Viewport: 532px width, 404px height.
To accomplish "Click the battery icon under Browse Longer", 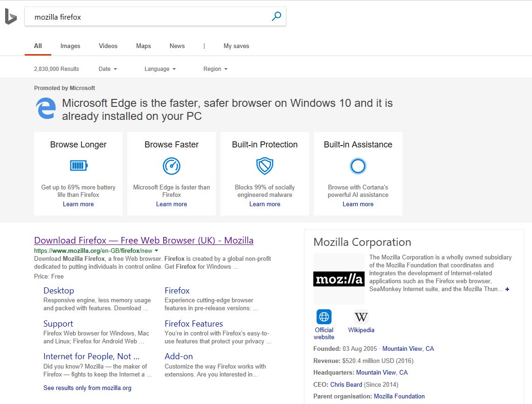I will click(78, 166).
